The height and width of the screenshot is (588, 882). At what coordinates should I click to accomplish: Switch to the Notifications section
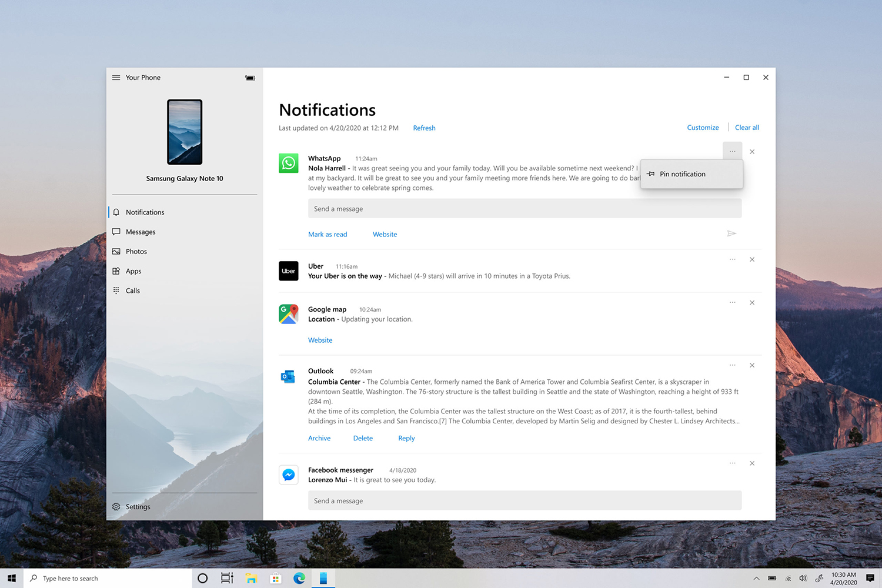[x=116, y=212]
